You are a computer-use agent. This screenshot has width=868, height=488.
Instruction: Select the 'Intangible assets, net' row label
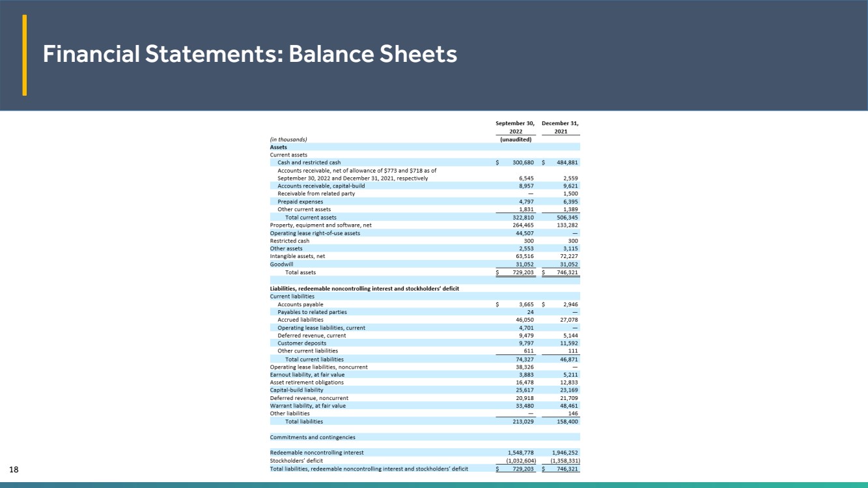pos(297,257)
